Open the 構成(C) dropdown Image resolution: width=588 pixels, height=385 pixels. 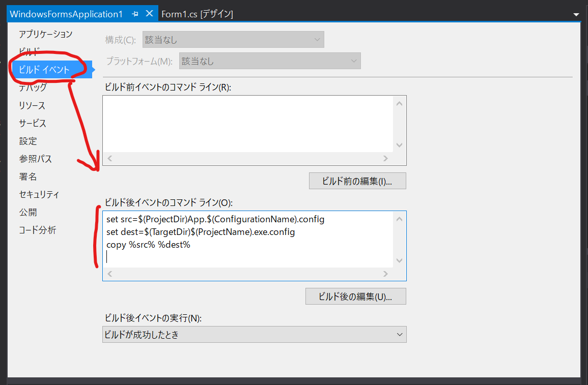[233, 39]
